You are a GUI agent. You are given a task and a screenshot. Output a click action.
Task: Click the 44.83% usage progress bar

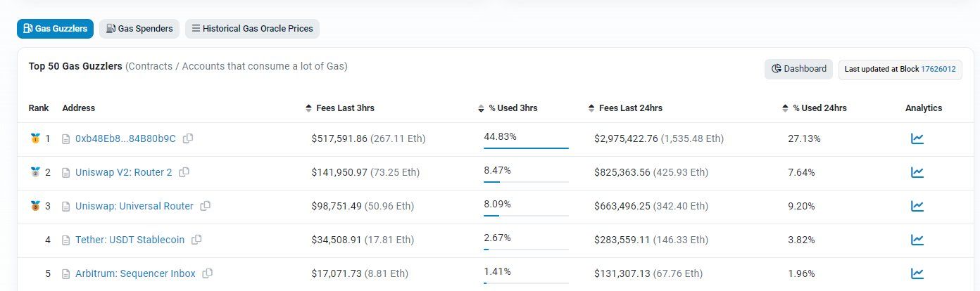tap(526, 148)
